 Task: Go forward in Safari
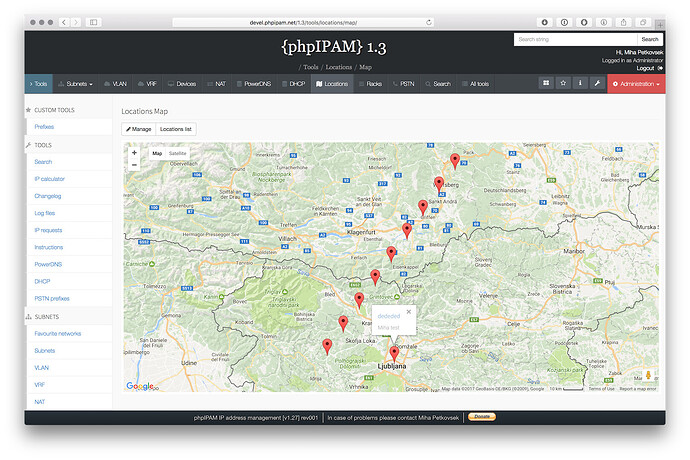76,22
